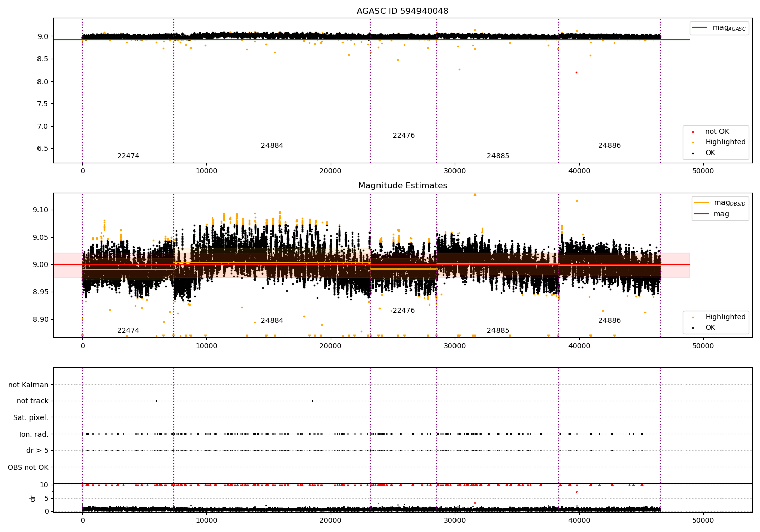The image size is (760, 532).
Task: Click the '8.90' y-axis tick label
Action: click(x=40, y=319)
